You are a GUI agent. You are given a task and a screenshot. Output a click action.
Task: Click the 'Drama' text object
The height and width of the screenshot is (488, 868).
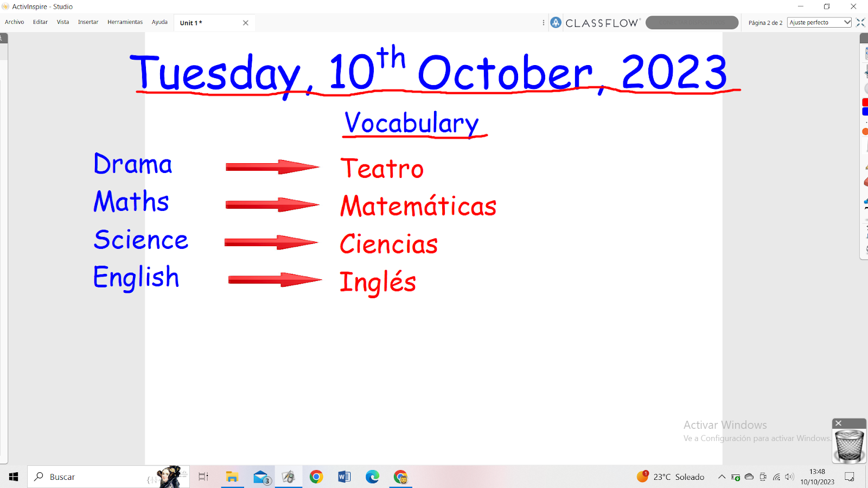pyautogui.click(x=133, y=163)
